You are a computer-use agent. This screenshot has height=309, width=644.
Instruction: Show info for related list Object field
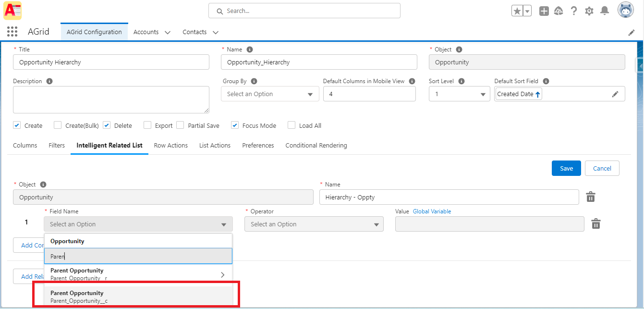click(43, 185)
